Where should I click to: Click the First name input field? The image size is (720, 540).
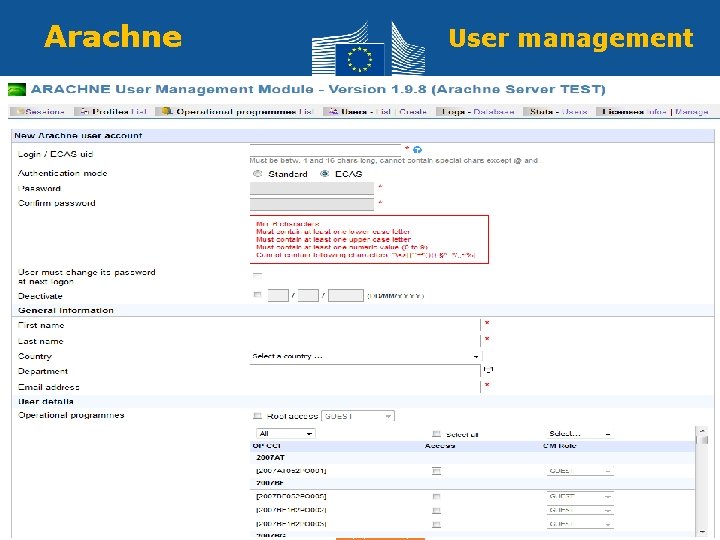(365, 325)
